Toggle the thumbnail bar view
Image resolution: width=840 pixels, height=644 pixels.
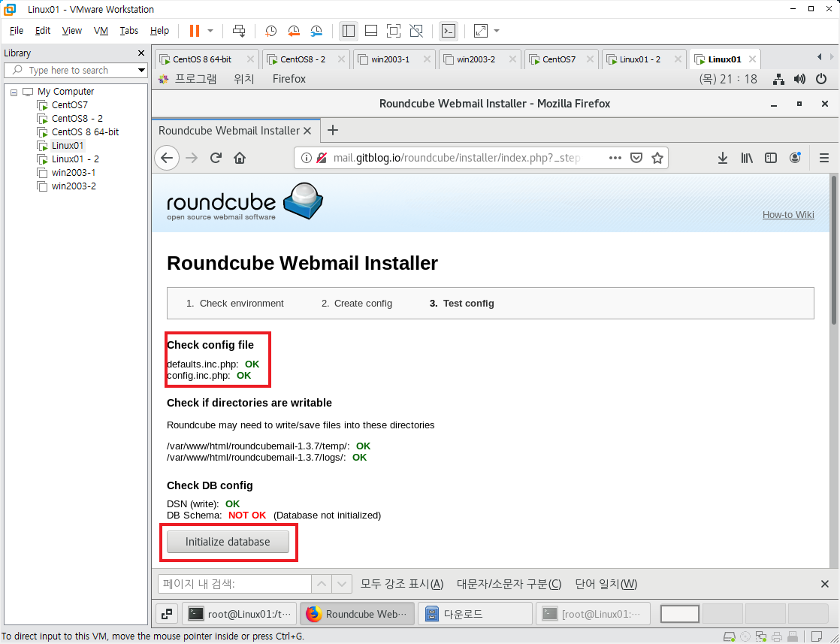370,31
